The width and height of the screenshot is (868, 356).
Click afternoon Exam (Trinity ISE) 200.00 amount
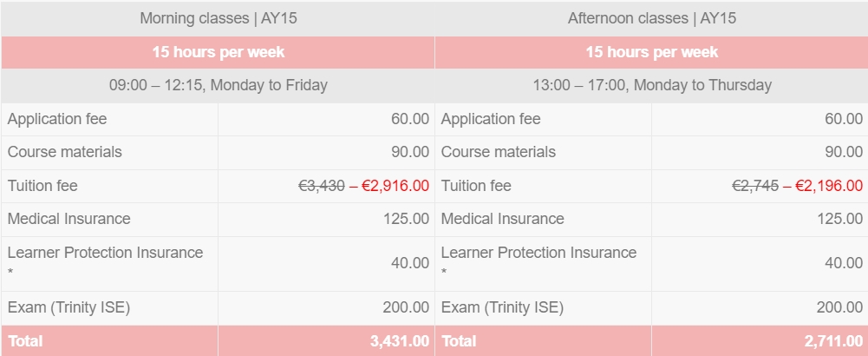pyautogui.click(x=839, y=307)
